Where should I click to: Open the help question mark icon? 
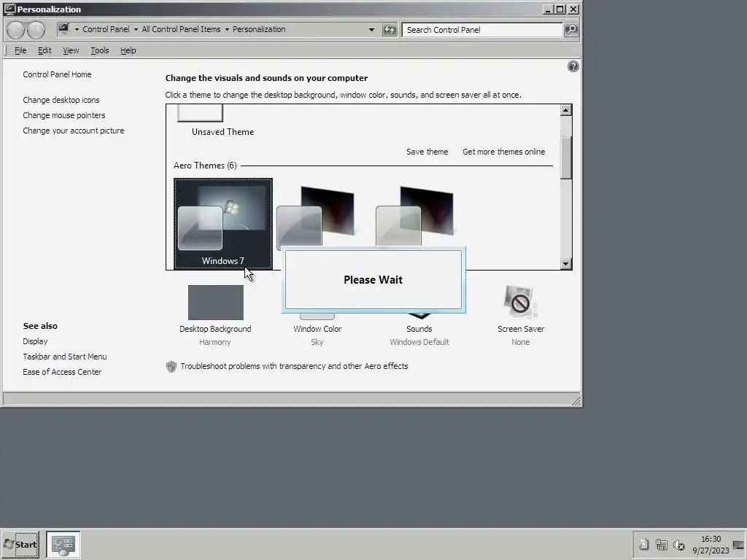pyautogui.click(x=573, y=66)
